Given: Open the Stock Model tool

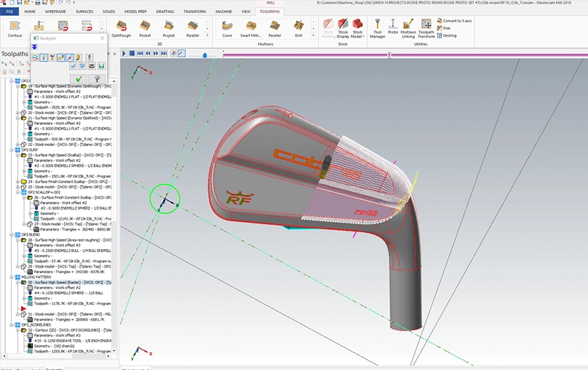Looking at the screenshot, I should (357, 29).
